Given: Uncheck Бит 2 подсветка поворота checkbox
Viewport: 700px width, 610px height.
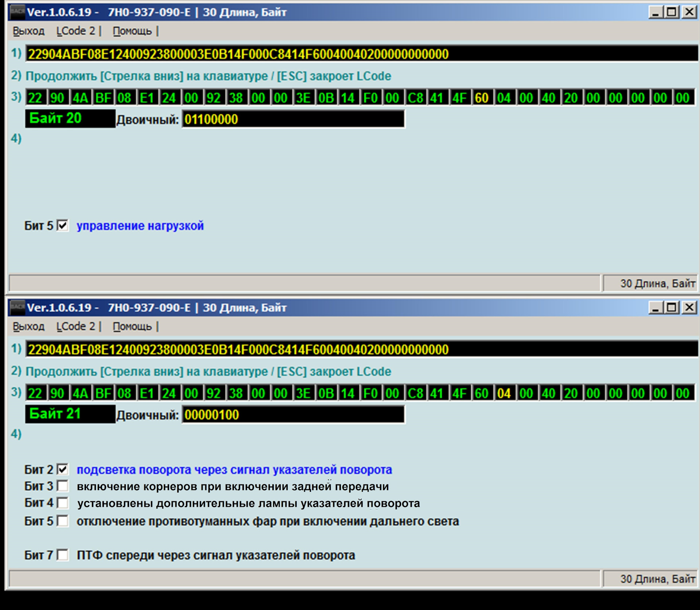Looking at the screenshot, I should coord(63,469).
